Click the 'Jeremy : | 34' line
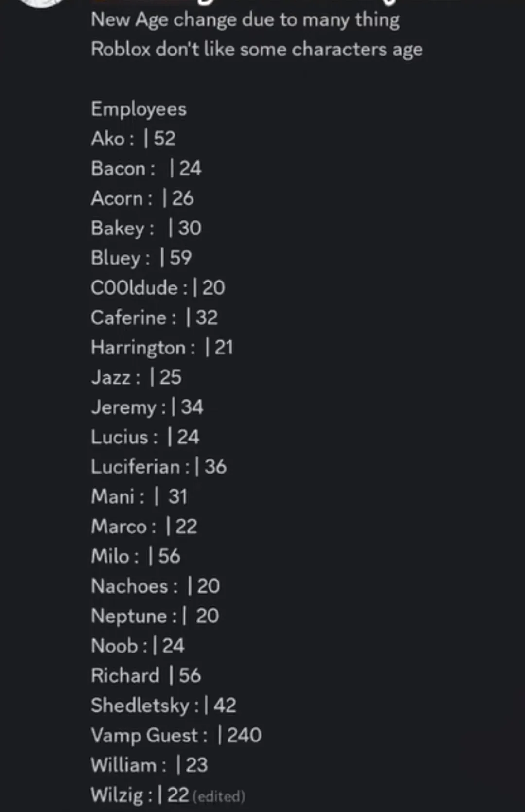This screenshot has height=812, width=525. coord(147,407)
